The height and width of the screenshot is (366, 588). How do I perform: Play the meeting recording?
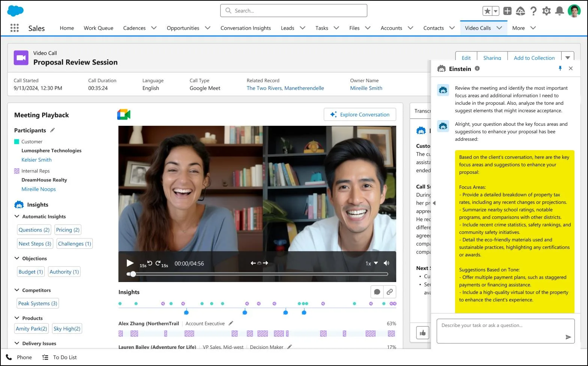(x=130, y=263)
